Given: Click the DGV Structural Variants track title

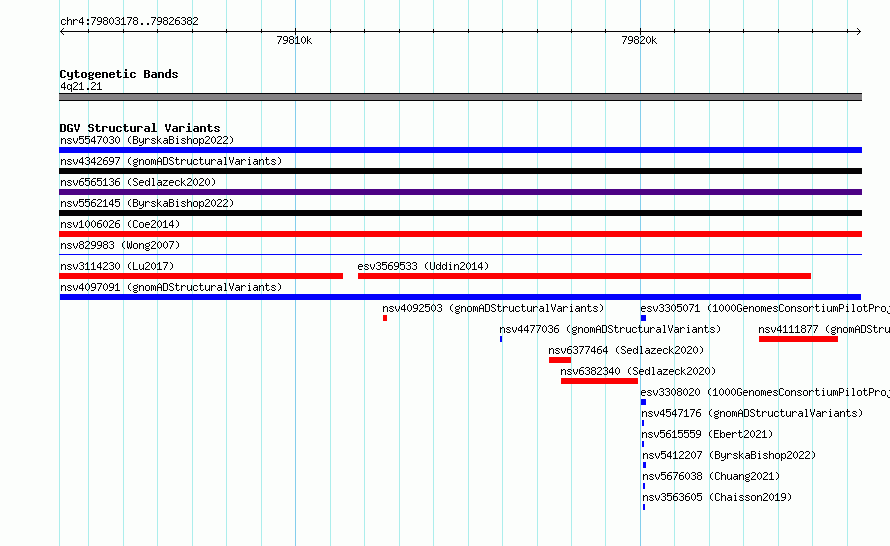Looking at the screenshot, I should 140,128.
